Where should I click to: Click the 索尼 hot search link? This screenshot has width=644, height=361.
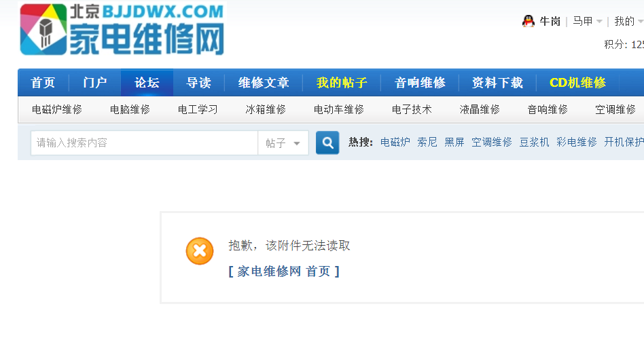427,142
